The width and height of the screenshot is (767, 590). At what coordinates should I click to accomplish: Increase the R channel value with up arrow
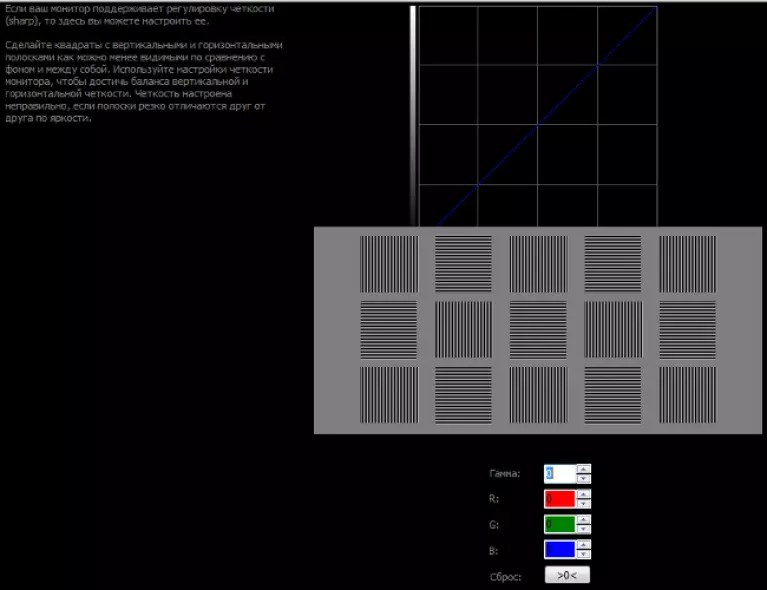(x=583, y=495)
